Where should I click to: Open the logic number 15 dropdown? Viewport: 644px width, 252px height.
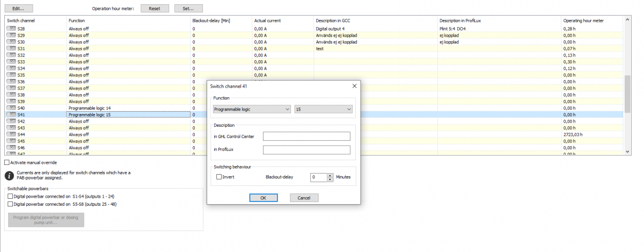point(323,109)
